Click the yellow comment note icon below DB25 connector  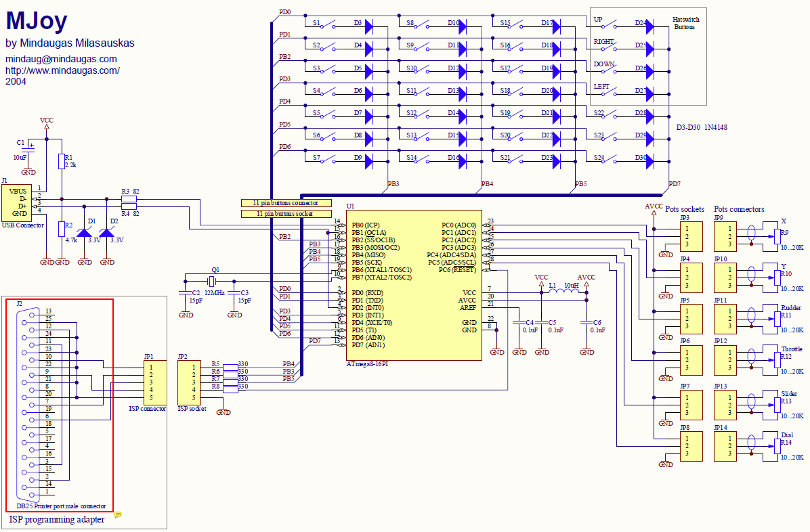pos(118,514)
